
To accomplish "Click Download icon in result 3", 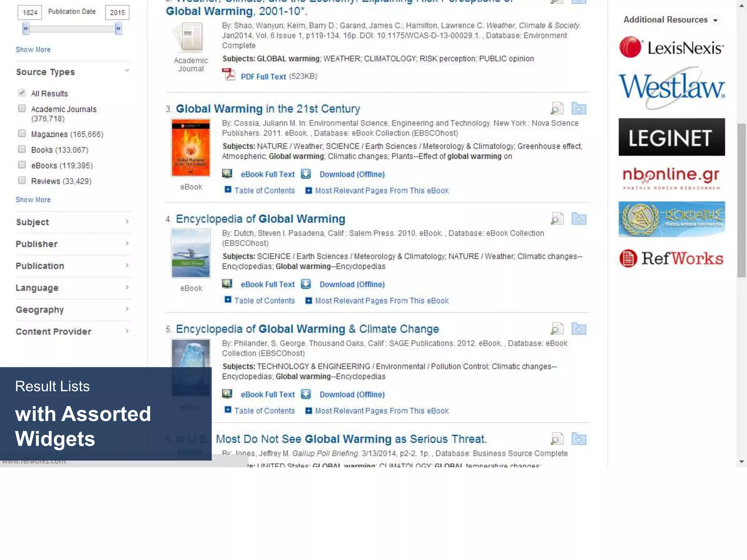I will [306, 174].
